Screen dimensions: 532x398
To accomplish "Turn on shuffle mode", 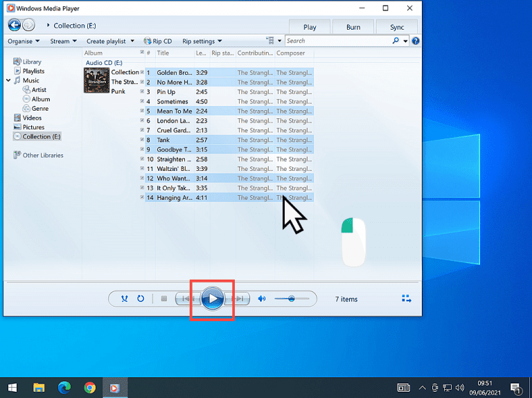I will (125, 298).
